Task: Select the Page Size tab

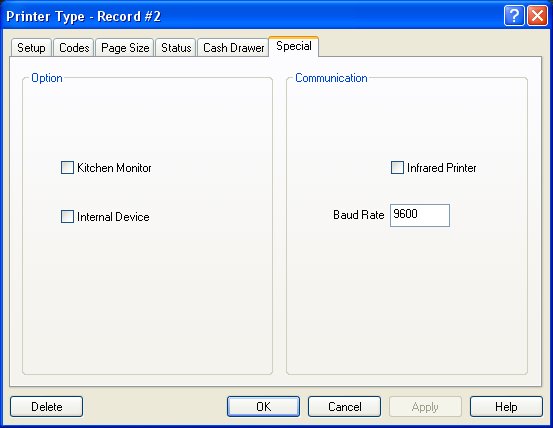Action: (125, 48)
